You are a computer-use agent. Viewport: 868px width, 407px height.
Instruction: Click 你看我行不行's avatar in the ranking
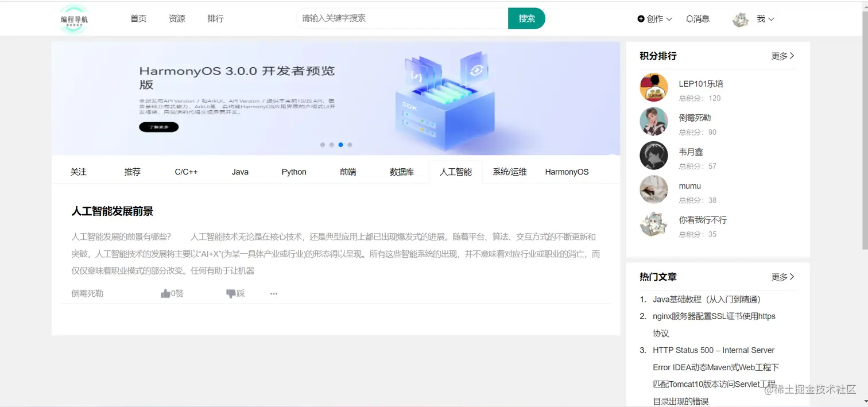click(x=654, y=224)
